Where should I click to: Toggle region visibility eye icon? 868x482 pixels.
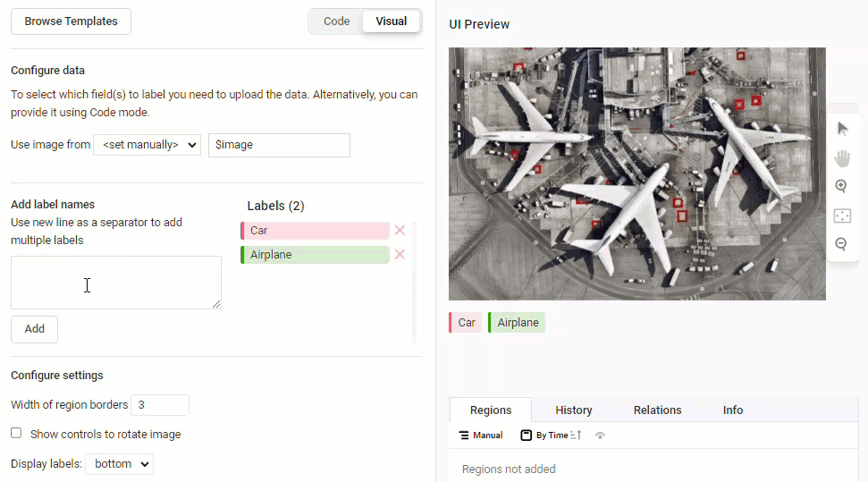tap(600, 435)
